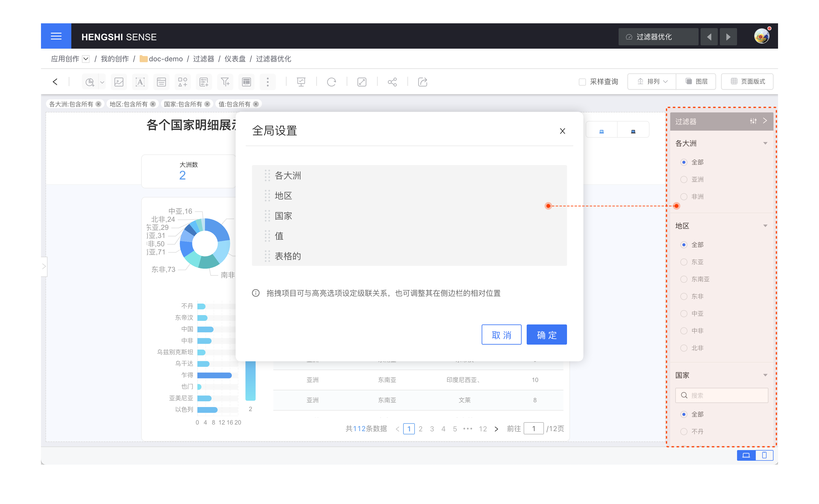This screenshot has width=819, height=504.
Task: Export the dashboard
Action: point(423,82)
